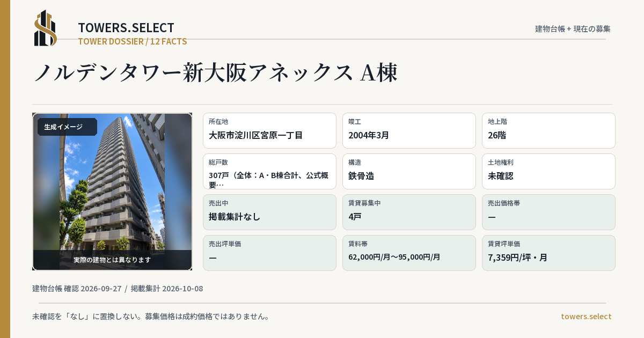Screen dimensions: 644x338
Task: Open the towers.select footer link
Action: 586,317
